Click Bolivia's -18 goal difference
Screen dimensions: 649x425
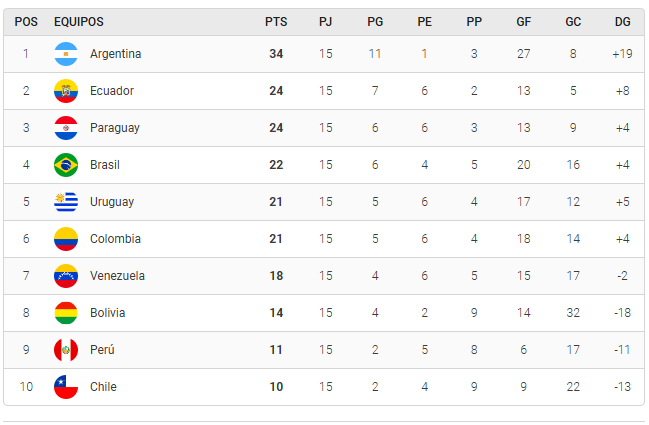pos(623,313)
